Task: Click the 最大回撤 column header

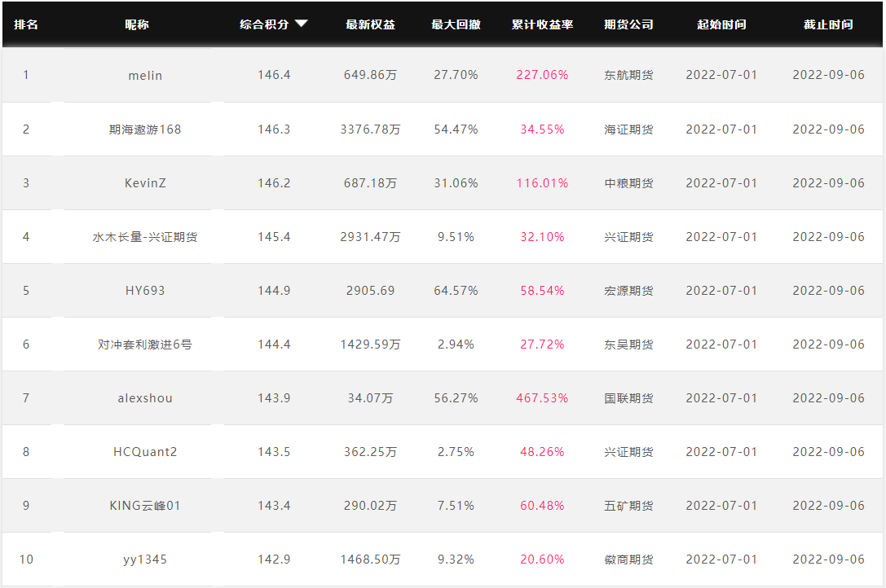Action: click(x=456, y=24)
